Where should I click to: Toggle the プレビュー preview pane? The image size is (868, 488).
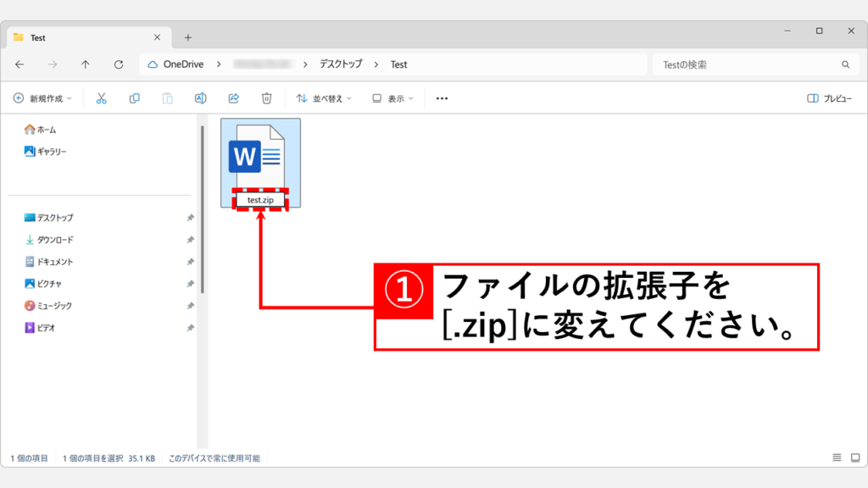point(829,98)
